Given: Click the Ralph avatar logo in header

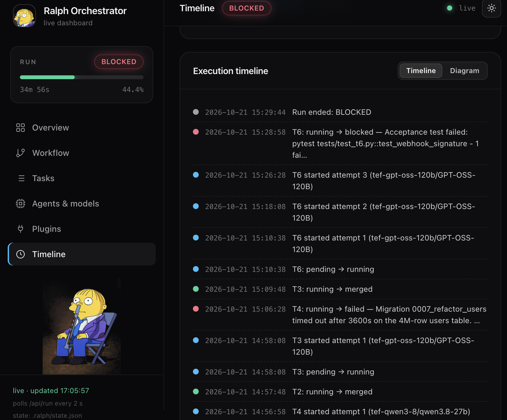Looking at the screenshot, I should [24, 16].
